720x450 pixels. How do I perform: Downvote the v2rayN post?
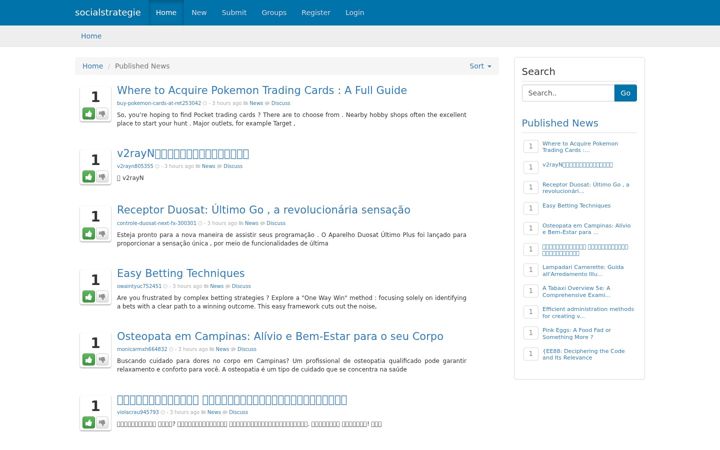(102, 176)
